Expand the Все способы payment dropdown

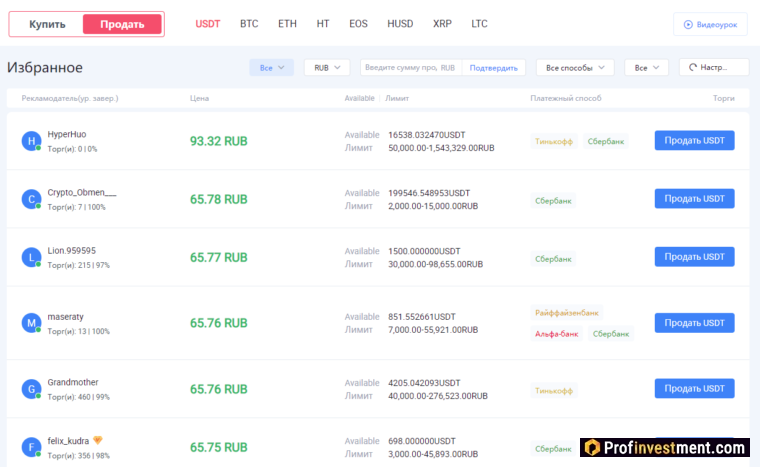tap(575, 67)
